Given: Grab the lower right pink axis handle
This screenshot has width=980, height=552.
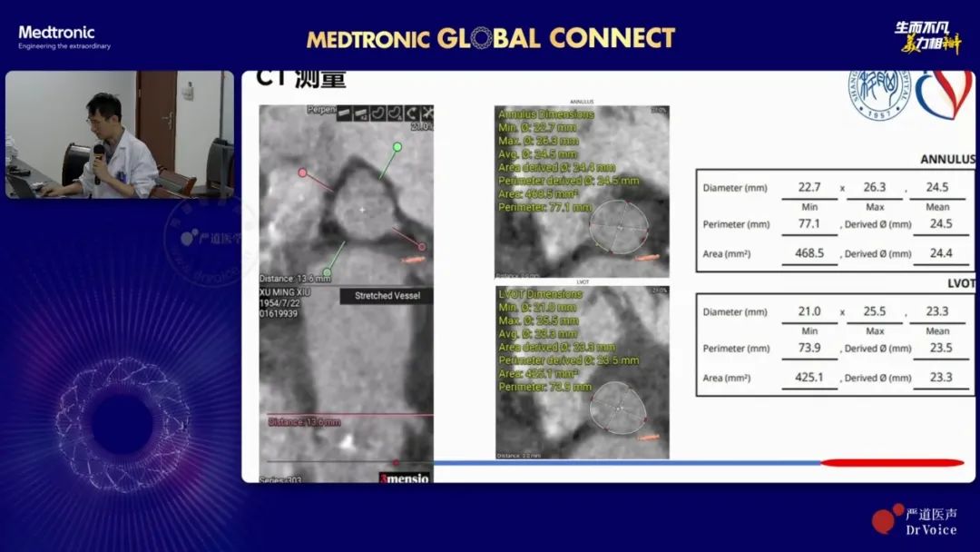Looking at the screenshot, I should click(421, 246).
